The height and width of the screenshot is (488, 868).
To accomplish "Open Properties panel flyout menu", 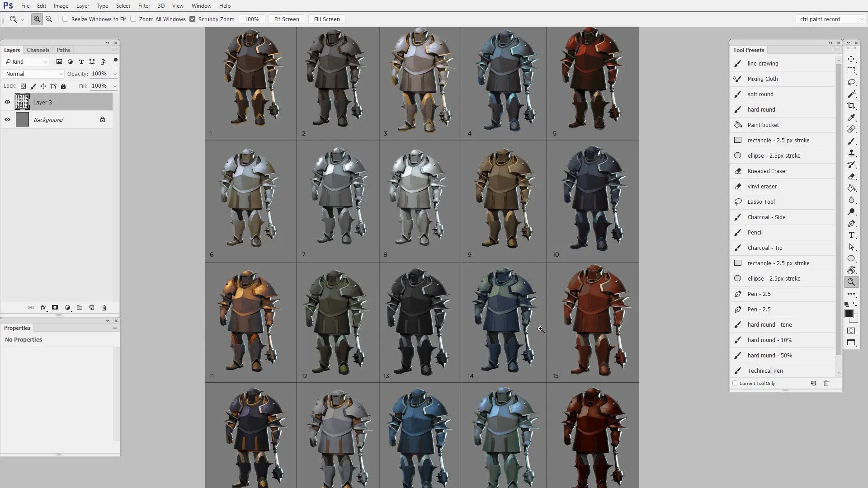I will 115,328.
